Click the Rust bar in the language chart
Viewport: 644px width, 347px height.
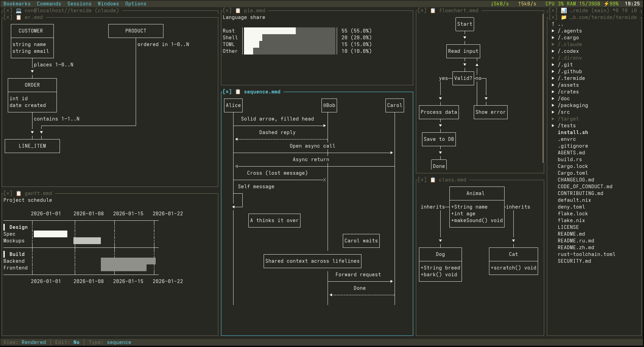pyautogui.click(x=270, y=31)
